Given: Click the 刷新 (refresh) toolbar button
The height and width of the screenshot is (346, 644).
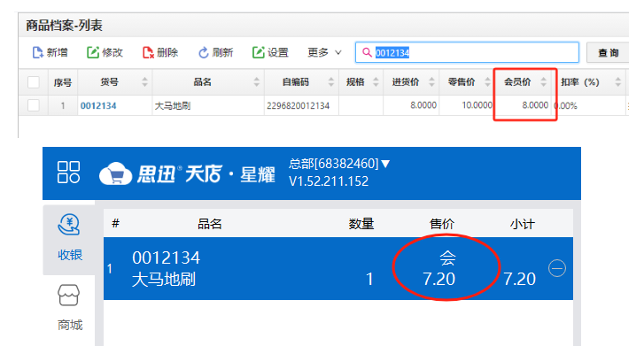Looking at the screenshot, I should pyautogui.click(x=215, y=52).
